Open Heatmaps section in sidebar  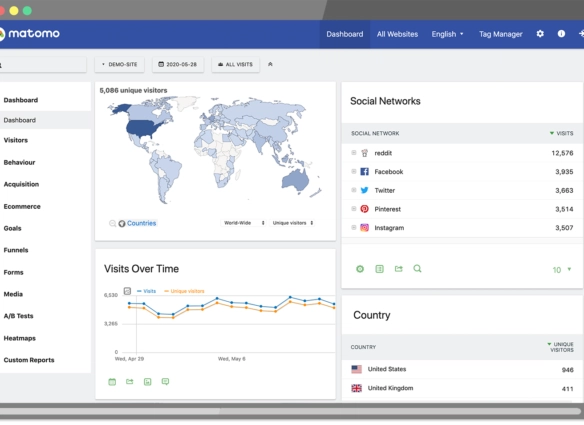20,338
